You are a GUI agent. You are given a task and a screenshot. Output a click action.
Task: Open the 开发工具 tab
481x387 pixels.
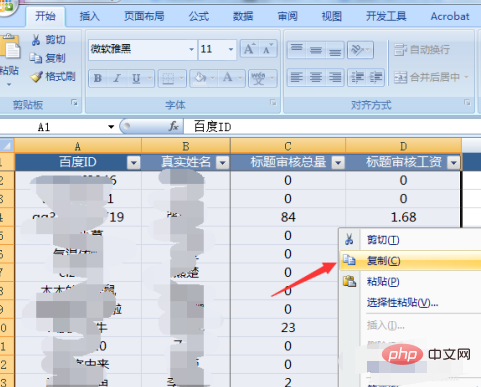(386, 16)
